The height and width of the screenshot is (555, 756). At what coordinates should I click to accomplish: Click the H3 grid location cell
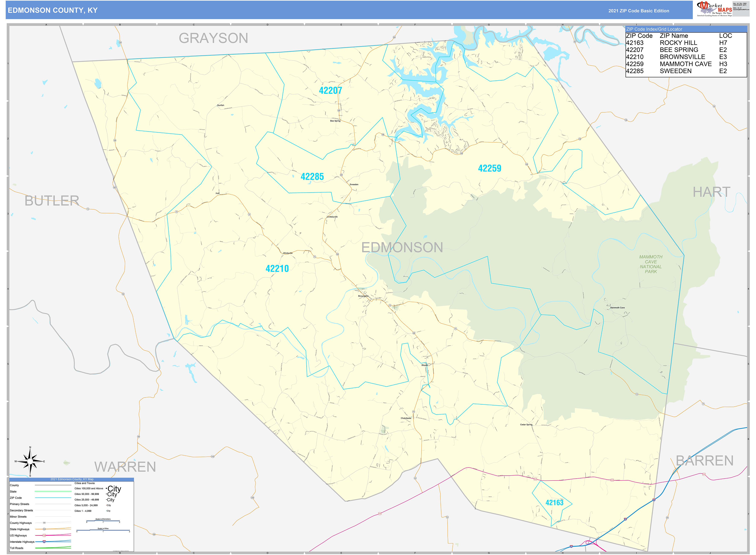click(723, 64)
